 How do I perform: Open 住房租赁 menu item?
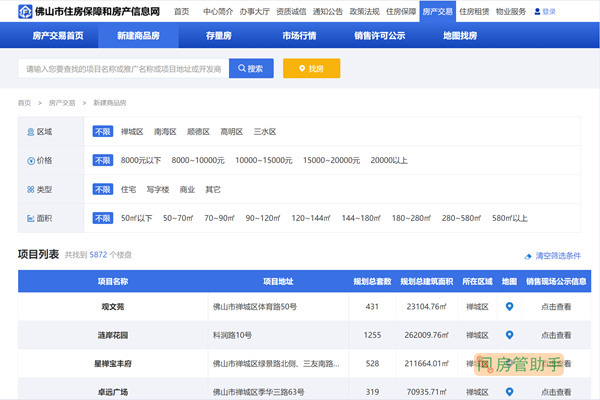click(x=474, y=11)
